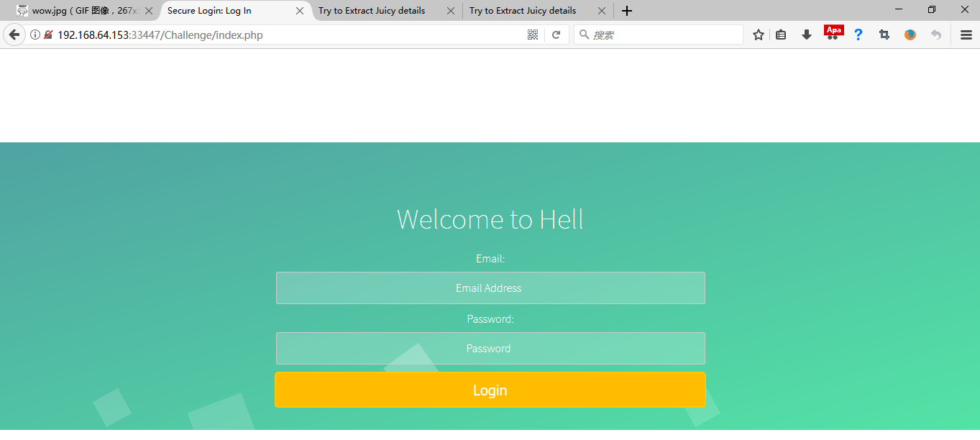Open the blue question mark extension
980x440 pixels.
coord(858,35)
